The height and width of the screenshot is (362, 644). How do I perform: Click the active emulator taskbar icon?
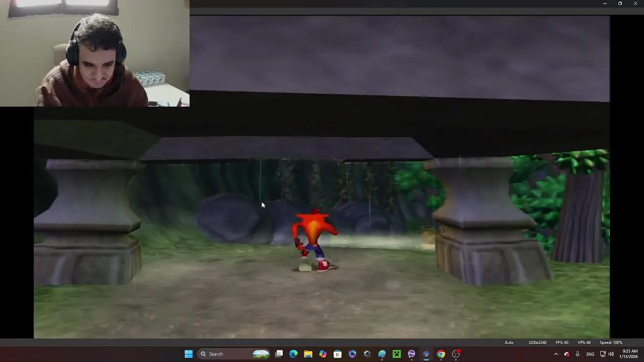pos(426,354)
